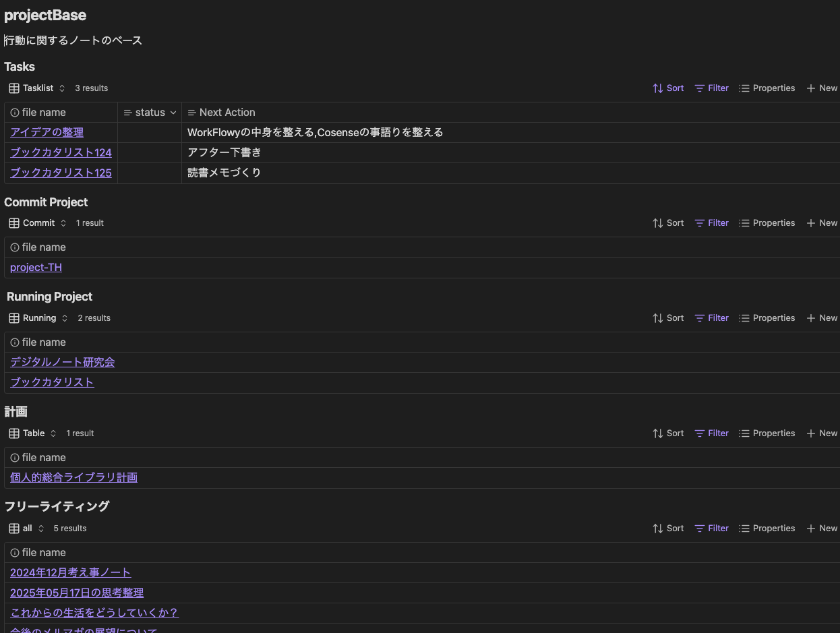Click the status column header dropdown arrow
840x633 pixels.
pyautogui.click(x=173, y=113)
